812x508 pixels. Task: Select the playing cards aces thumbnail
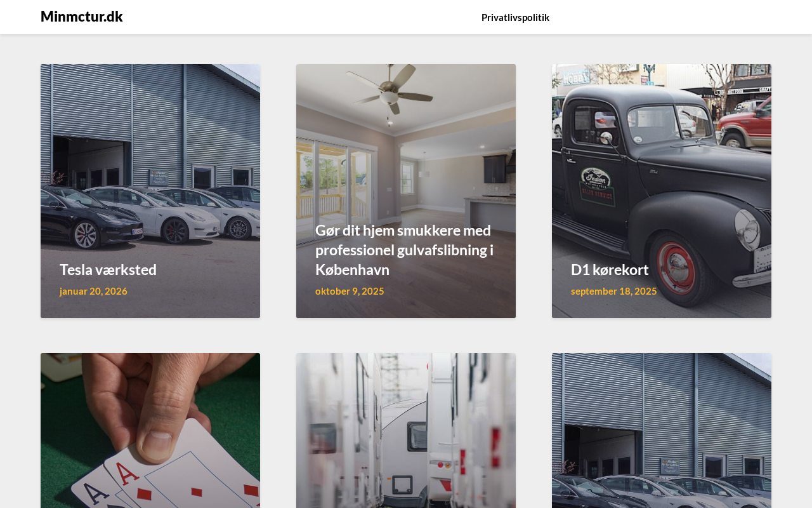coord(150,431)
